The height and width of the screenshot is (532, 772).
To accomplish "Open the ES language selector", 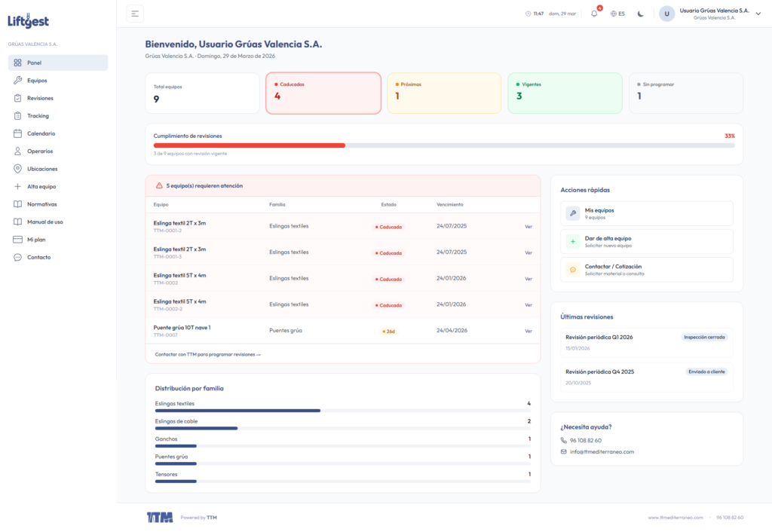I will [x=617, y=14].
